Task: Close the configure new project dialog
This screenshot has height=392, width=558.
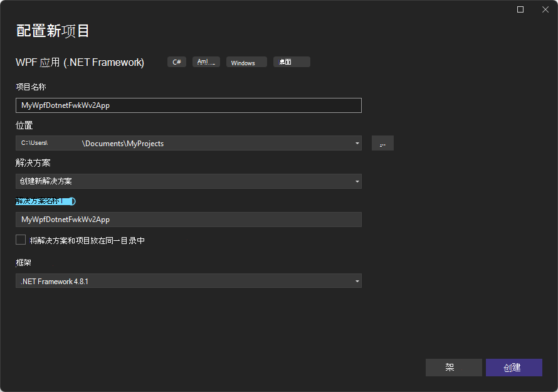Action: (545, 9)
